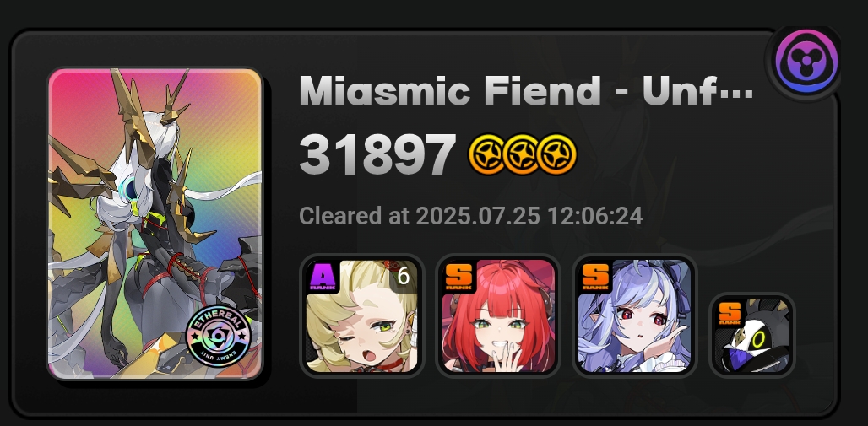
Task: Click the third gold star medal
Action: (557, 154)
